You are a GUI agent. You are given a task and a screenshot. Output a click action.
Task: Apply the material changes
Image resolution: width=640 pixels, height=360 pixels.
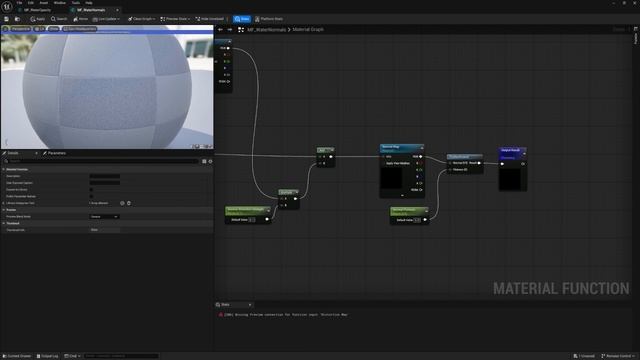point(38,19)
